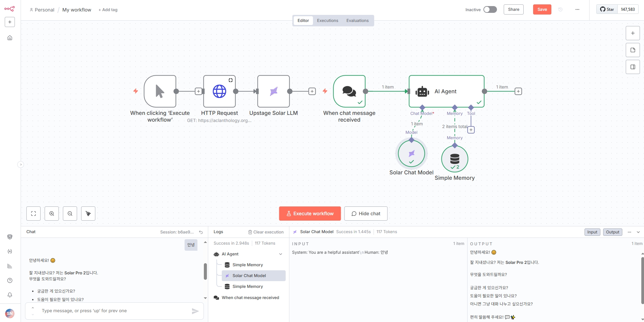This screenshot has height=322, width=644.
Task: Click the chat panel scrollbar thumb
Action: point(205,271)
